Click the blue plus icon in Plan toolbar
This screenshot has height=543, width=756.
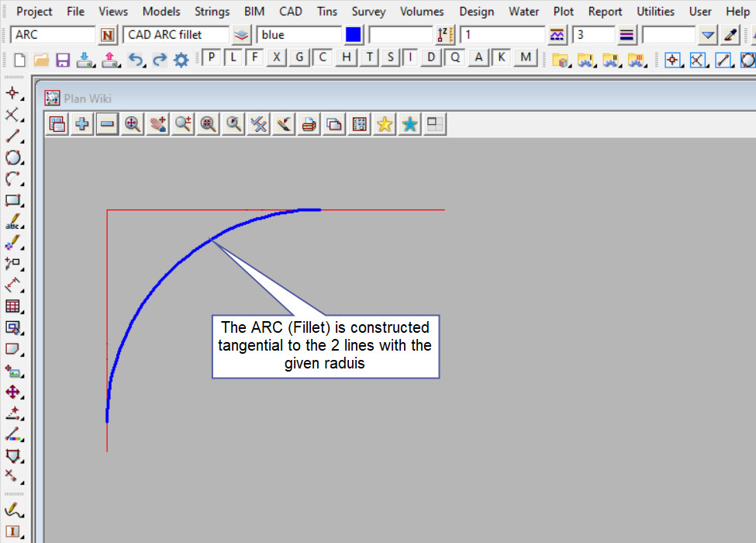81,124
